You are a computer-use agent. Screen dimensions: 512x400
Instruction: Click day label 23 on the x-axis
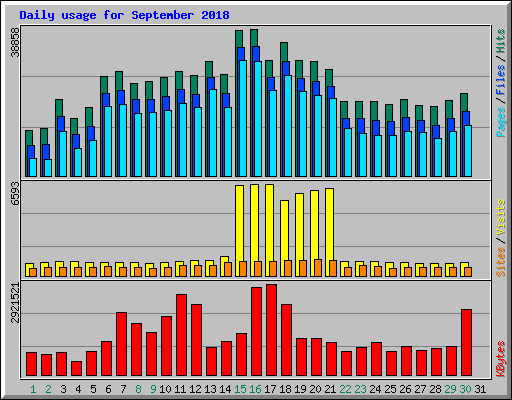pos(360,389)
